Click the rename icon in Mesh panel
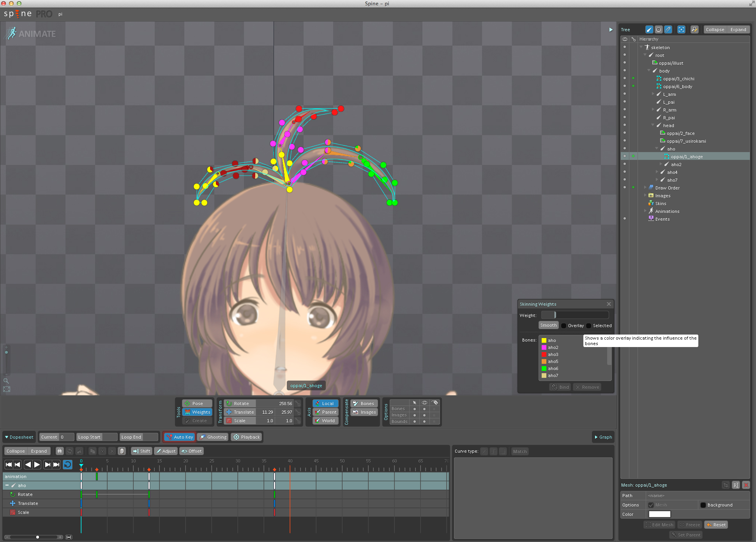Screen dimensions: 756x542 tap(736, 485)
